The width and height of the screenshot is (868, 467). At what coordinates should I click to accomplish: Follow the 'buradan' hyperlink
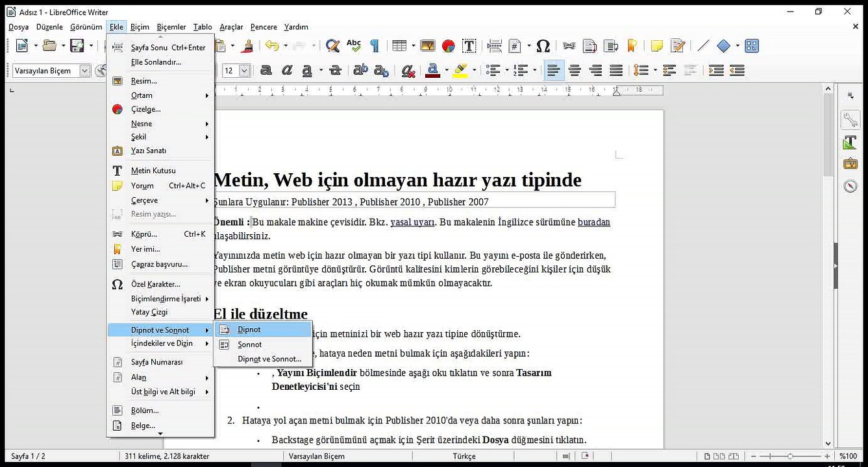click(x=594, y=222)
